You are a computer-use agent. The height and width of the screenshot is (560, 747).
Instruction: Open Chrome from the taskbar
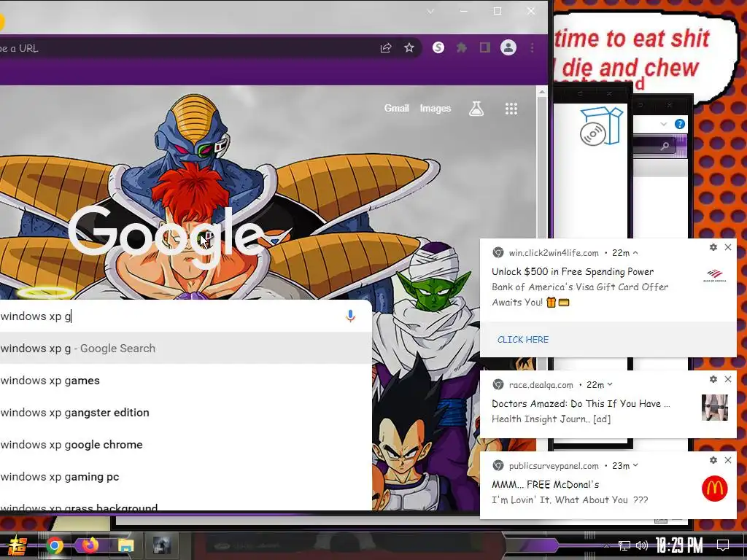[54, 545]
